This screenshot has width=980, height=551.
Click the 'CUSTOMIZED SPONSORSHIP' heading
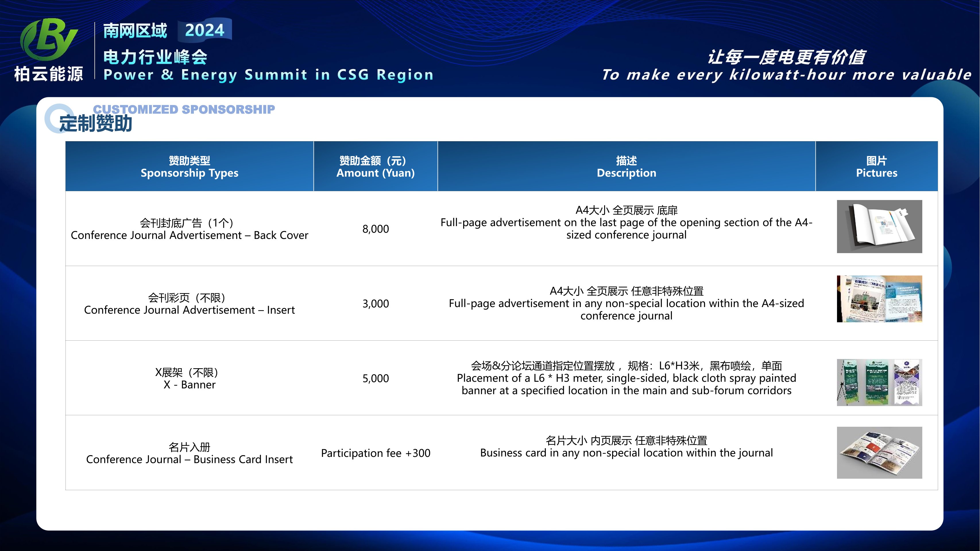184,110
